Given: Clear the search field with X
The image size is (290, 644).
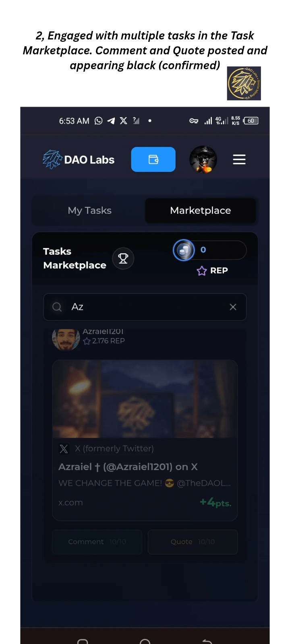Looking at the screenshot, I should pyautogui.click(x=233, y=307).
